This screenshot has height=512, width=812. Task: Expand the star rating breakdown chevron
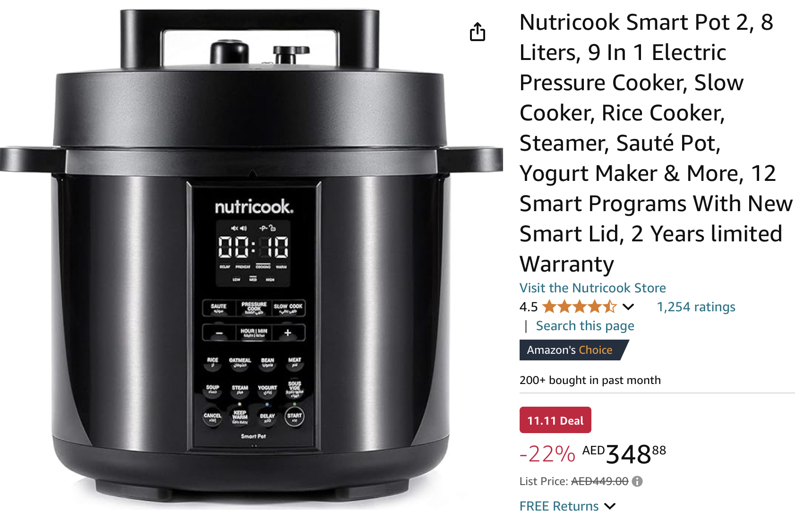(x=628, y=307)
